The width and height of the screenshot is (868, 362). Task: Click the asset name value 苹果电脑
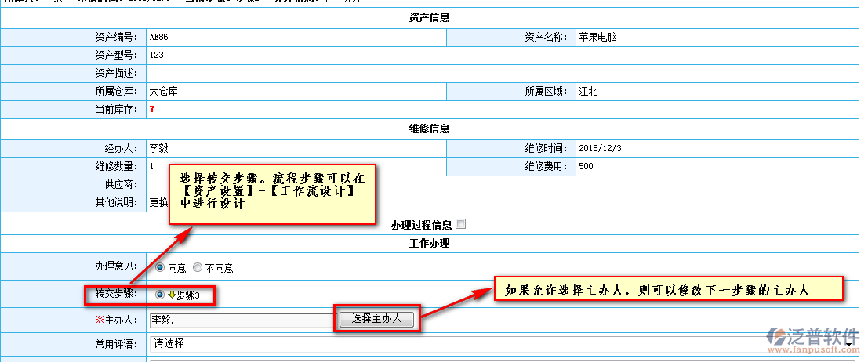pyautogui.click(x=597, y=37)
